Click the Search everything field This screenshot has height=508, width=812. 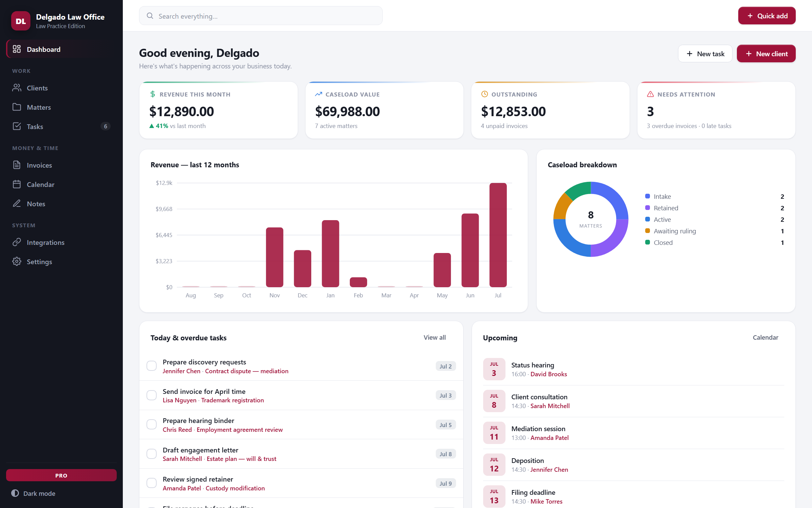261,16
